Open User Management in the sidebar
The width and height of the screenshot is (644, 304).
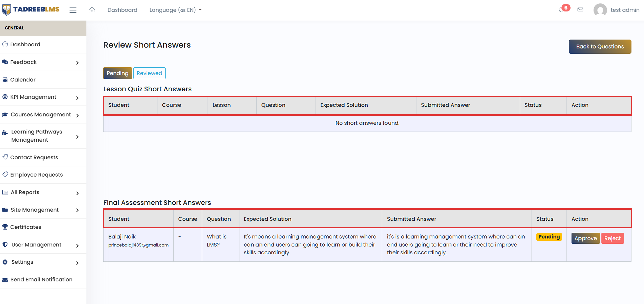43,245
